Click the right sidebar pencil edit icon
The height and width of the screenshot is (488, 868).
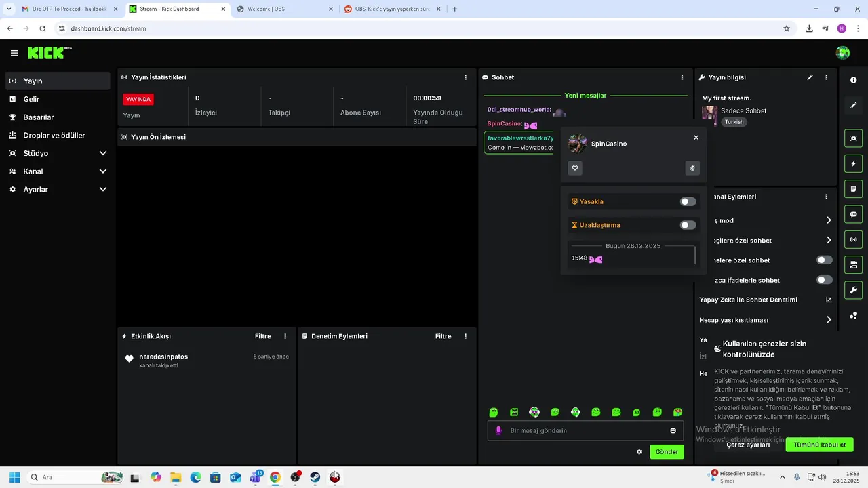point(854,105)
